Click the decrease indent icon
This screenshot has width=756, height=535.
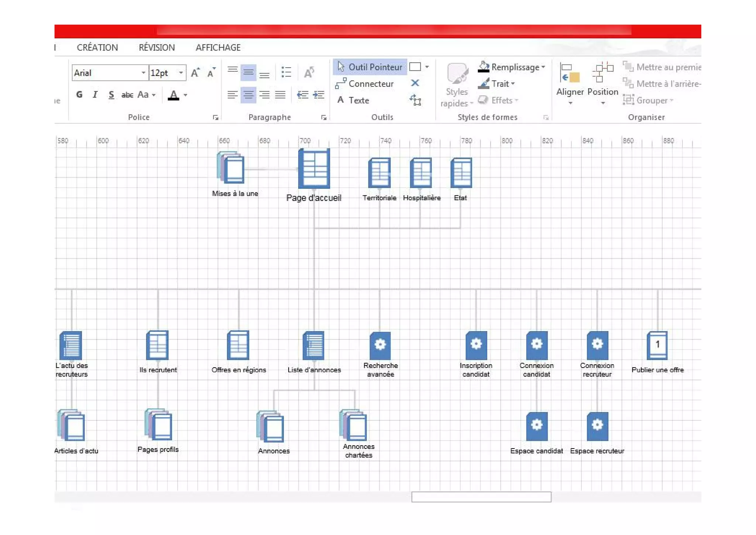(302, 95)
